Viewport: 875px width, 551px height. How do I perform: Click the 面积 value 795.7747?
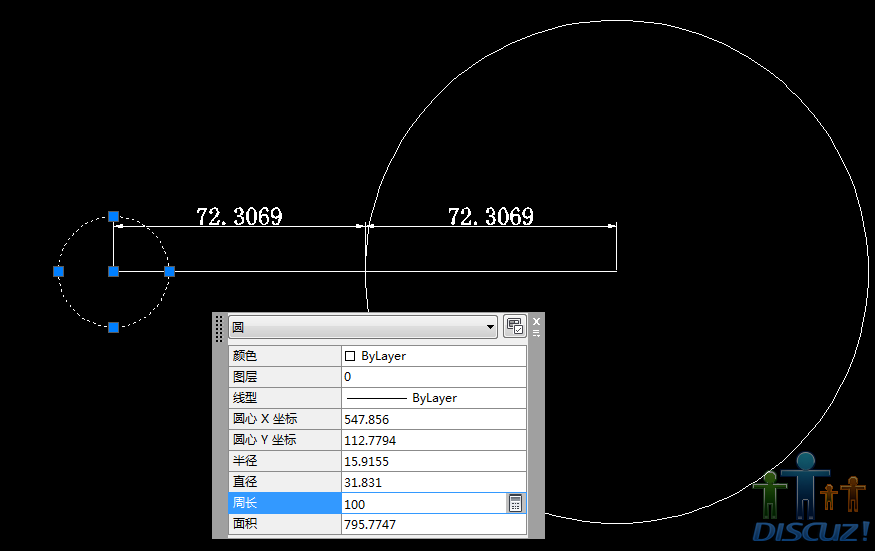point(434,524)
